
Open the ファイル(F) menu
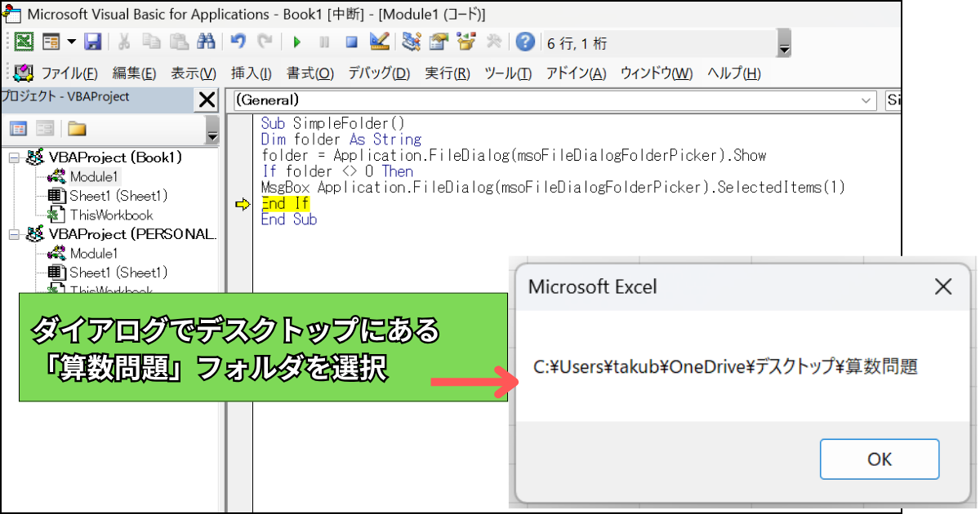pos(69,73)
